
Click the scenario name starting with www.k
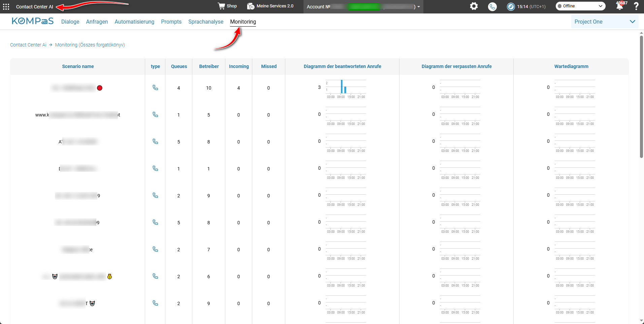pos(77,115)
